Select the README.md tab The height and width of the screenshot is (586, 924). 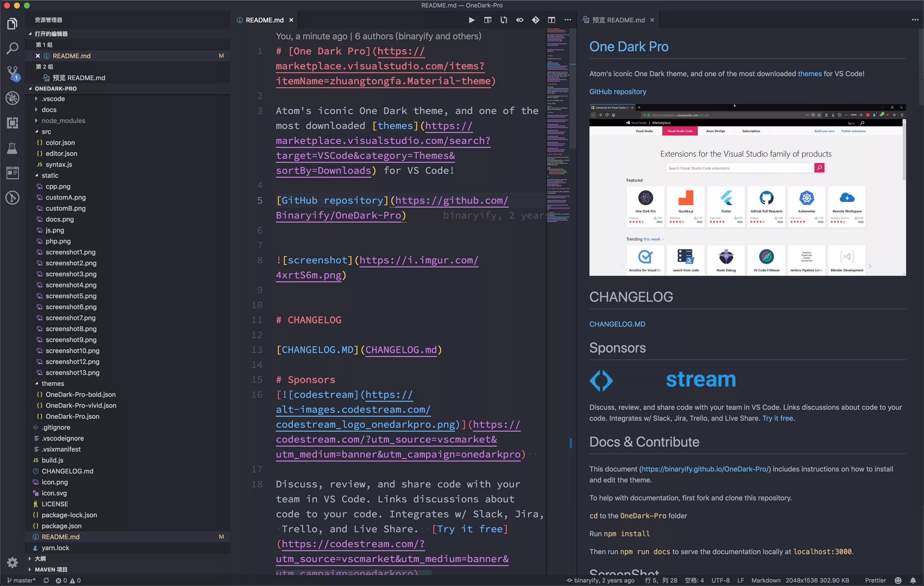tap(264, 19)
